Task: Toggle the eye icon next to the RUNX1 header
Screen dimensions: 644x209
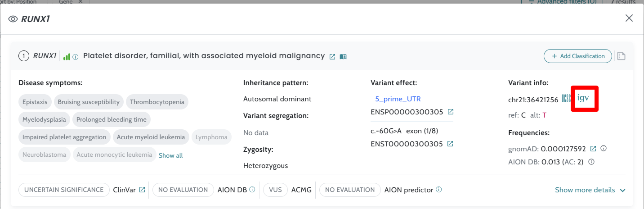Action: click(x=13, y=19)
